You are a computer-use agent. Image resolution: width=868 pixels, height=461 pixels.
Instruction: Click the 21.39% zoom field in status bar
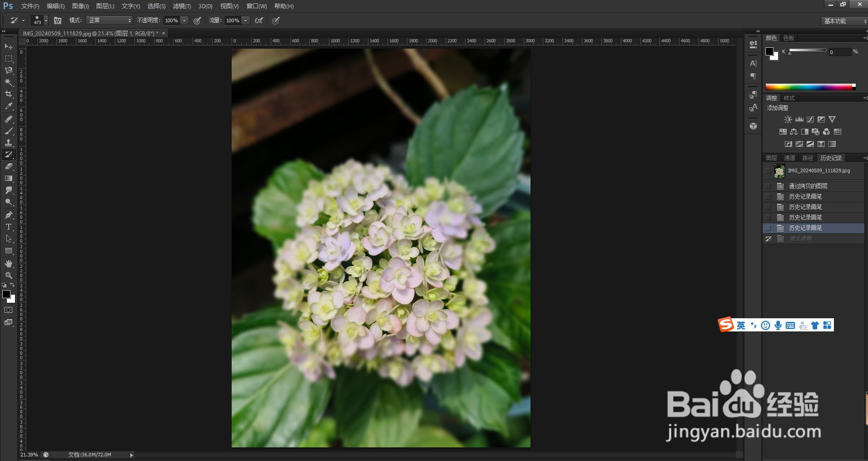coord(29,455)
